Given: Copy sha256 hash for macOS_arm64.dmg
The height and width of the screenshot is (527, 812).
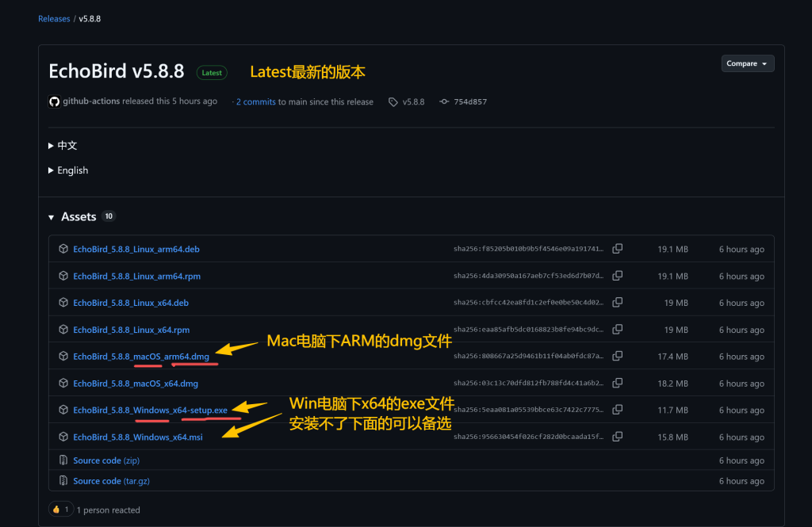Looking at the screenshot, I should (x=617, y=356).
